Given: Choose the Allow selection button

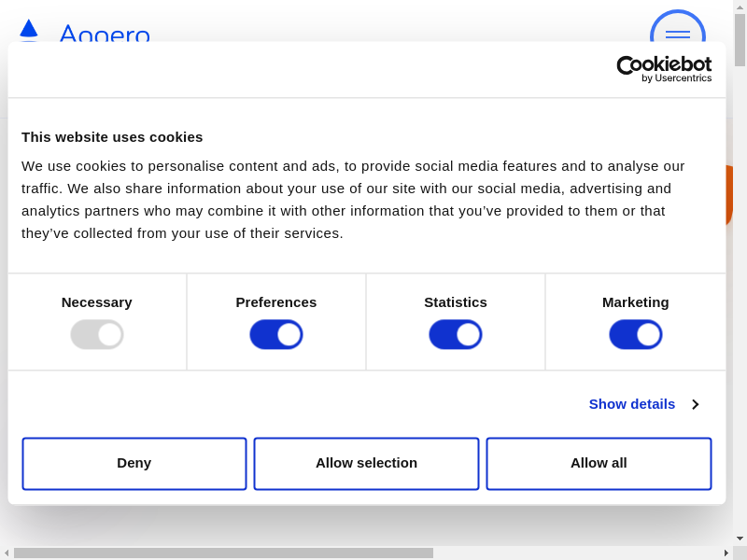Looking at the screenshot, I should coord(366,463).
